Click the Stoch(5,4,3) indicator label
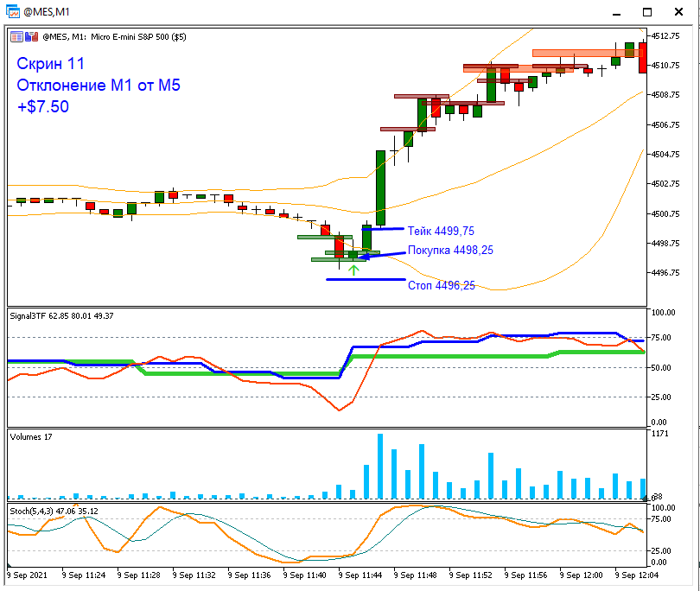700x591 pixels. pos(54,512)
